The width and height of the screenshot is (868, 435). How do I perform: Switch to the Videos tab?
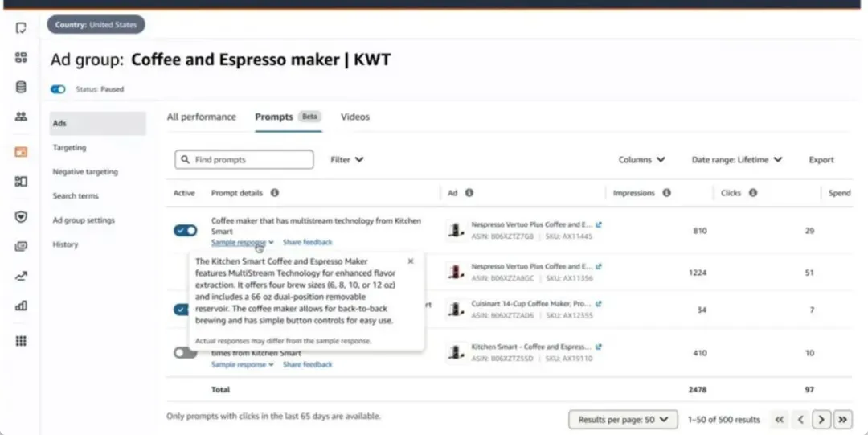point(355,117)
